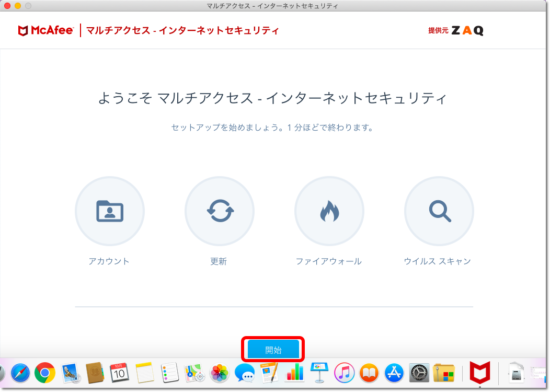The height and width of the screenshot is (392, 550).
Task: Click the セットアップを始めましょう subtitle text
Action: (272, 128)
